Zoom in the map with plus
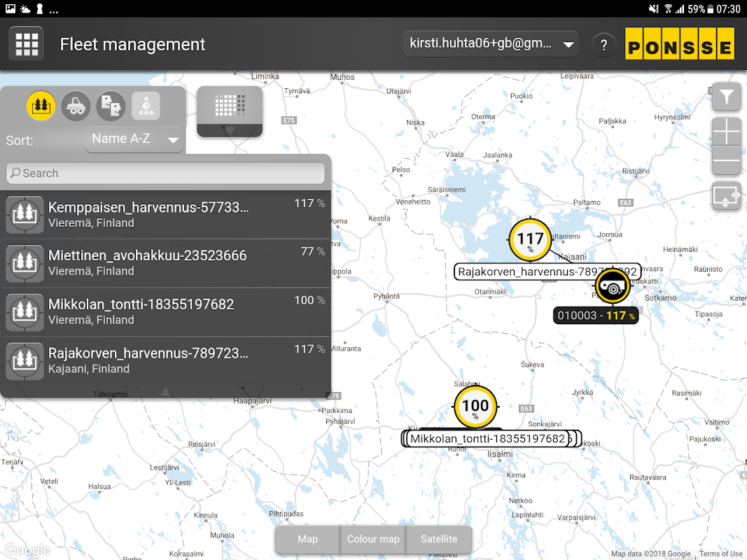The height and width of the screenshot is (560, 747). pyautogui.click(x=727, y=132)
